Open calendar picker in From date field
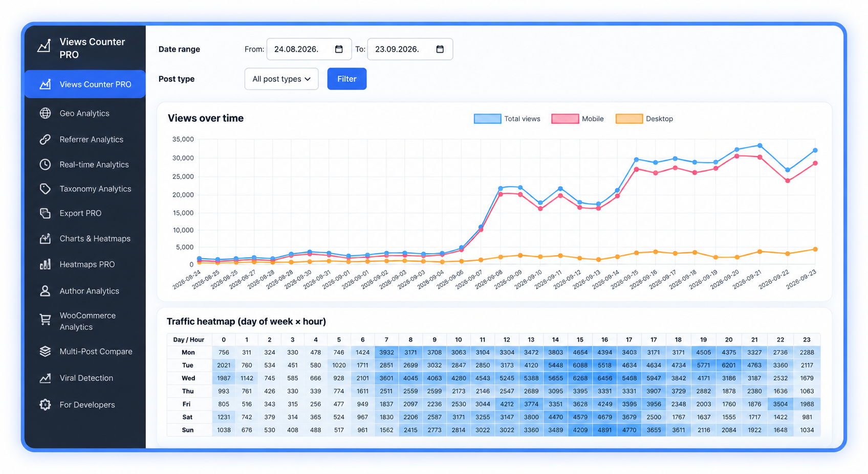This screenshot has width=868, height=474. [339, 49]
